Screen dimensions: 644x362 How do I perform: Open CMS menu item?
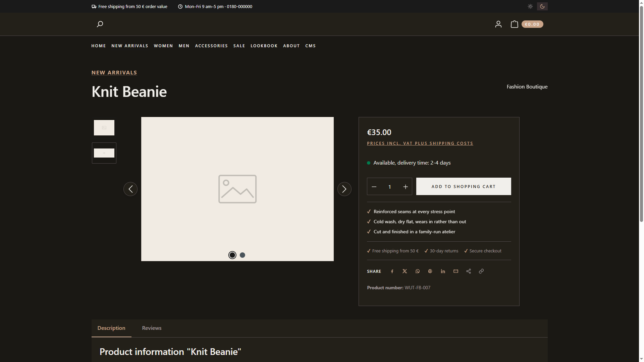(x=311, y=46)
